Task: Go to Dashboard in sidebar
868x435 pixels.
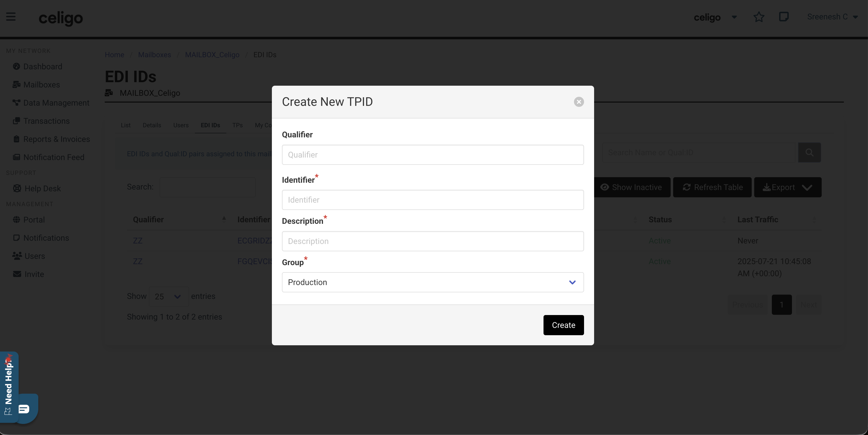Action: point(38,67)
